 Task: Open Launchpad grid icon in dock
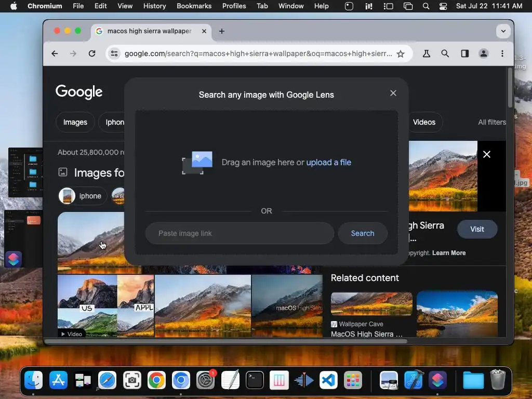[353, 380]
